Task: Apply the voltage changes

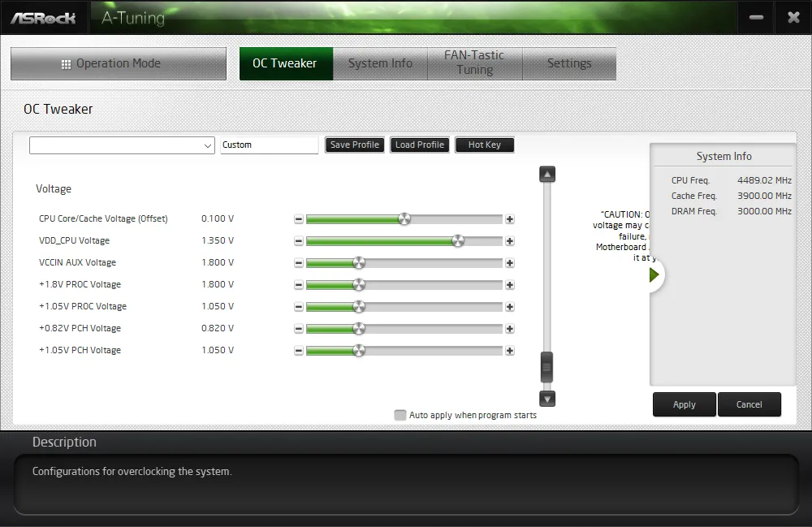Action: point(684,404)
